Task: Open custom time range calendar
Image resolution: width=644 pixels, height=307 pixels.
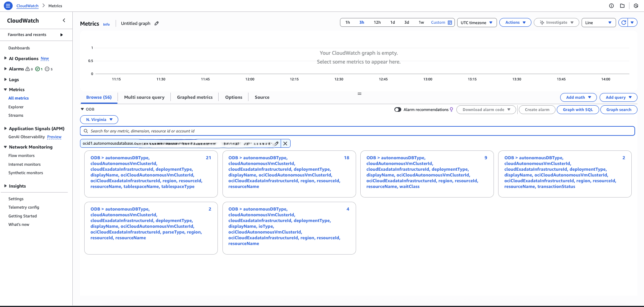Action: (x=450, y=23)
